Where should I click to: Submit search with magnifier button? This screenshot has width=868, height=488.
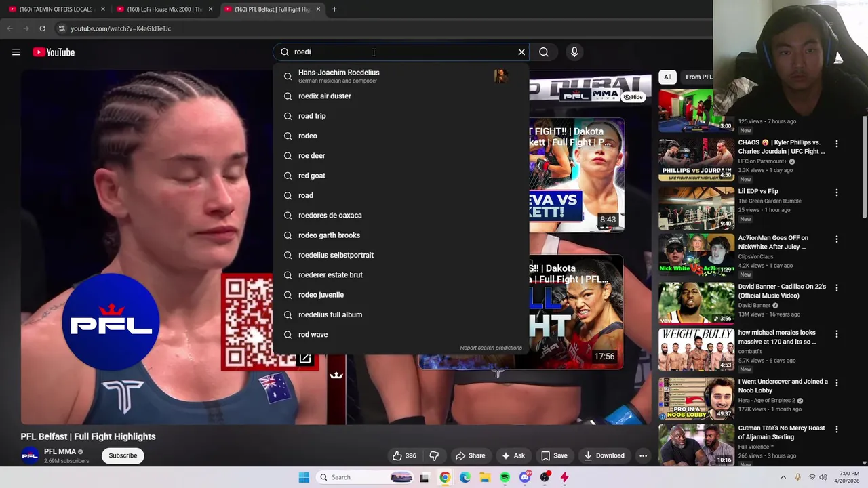pyautogui.click(x=544, y=52)
